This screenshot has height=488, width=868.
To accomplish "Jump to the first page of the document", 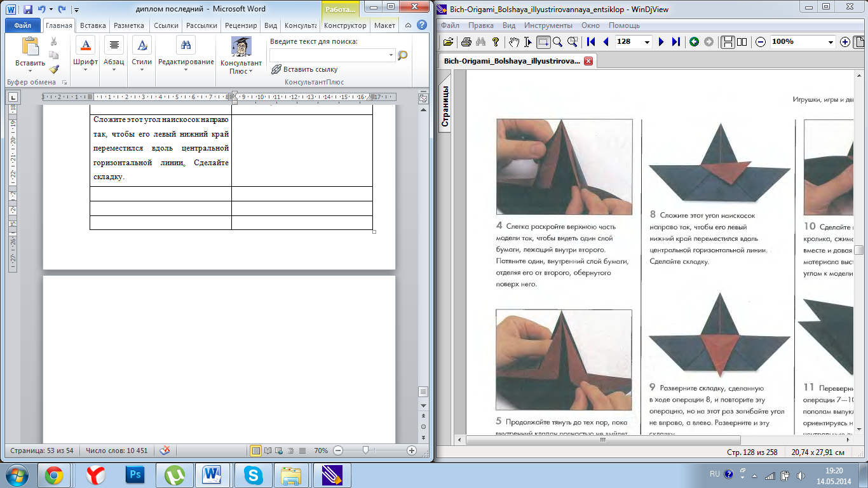I will 591,42.
